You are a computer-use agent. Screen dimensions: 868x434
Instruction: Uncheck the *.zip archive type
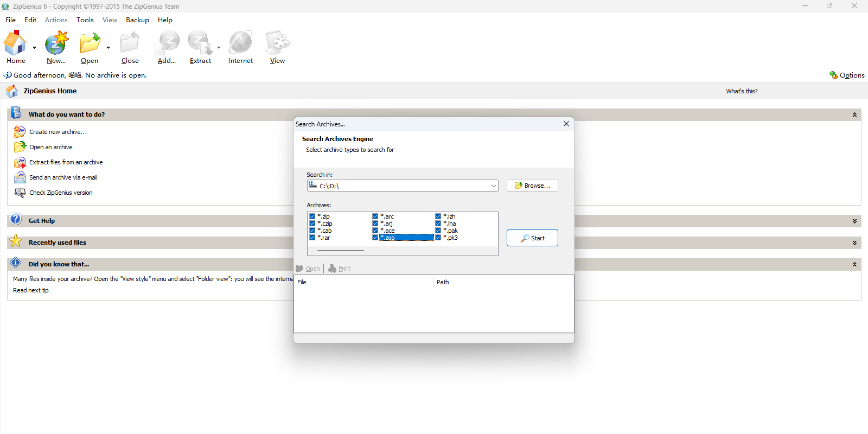pos(312,216)
